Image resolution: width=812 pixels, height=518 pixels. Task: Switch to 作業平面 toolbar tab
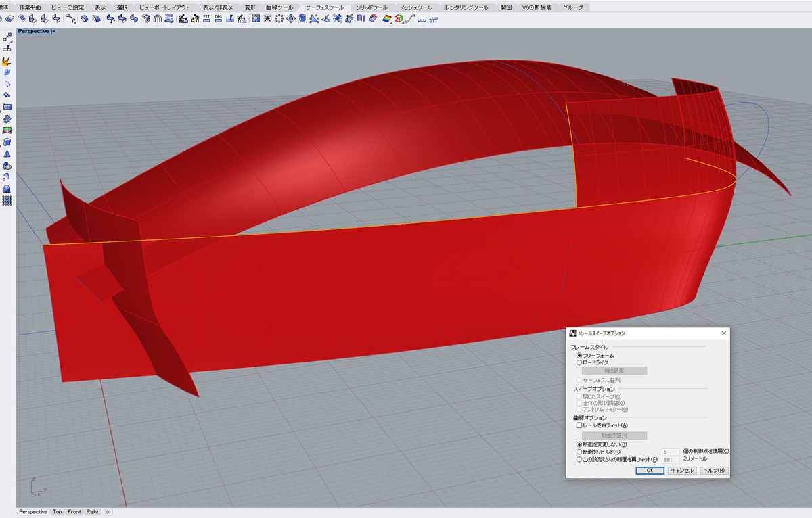(x=30, y=7)
